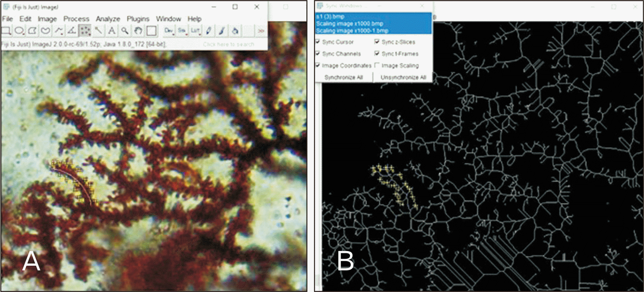
Task: Select the Rectangle selection tool
Action: (x=6, y=31)
